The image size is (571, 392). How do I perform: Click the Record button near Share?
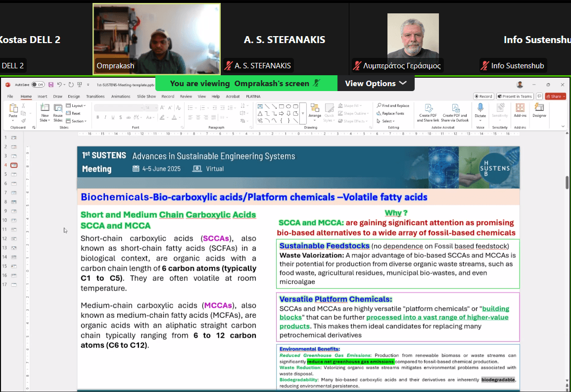(x=483, y=97)
